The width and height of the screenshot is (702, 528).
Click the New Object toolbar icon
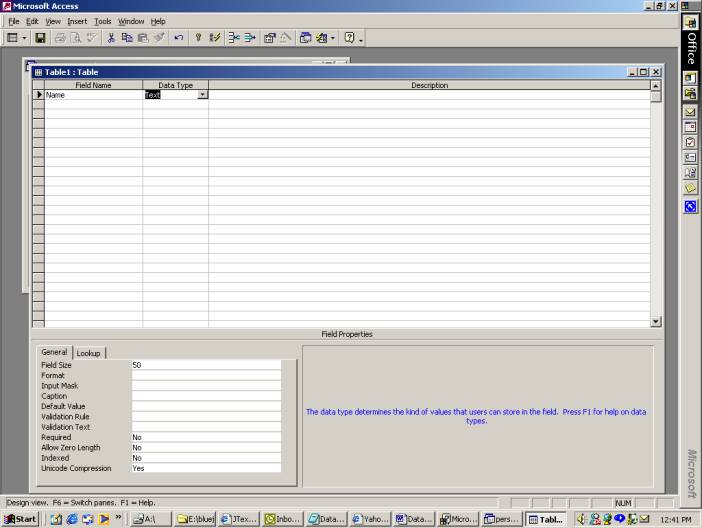(x=321, y=38)
